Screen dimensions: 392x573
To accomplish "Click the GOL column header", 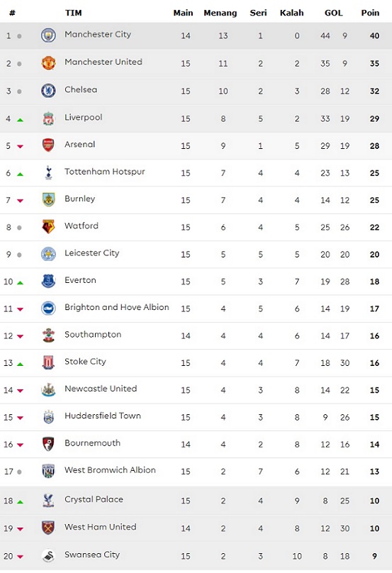I will [x=334, y=13].
